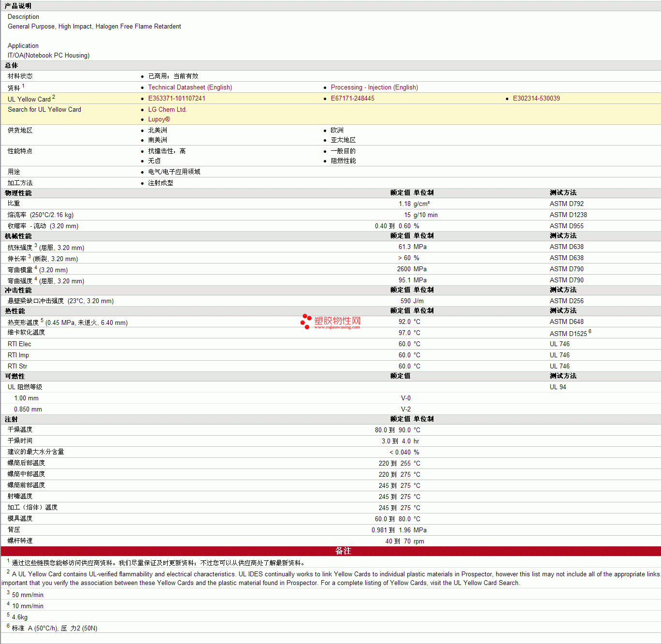Click 电气/电子应用领域 usage text

tap(174, 172)
